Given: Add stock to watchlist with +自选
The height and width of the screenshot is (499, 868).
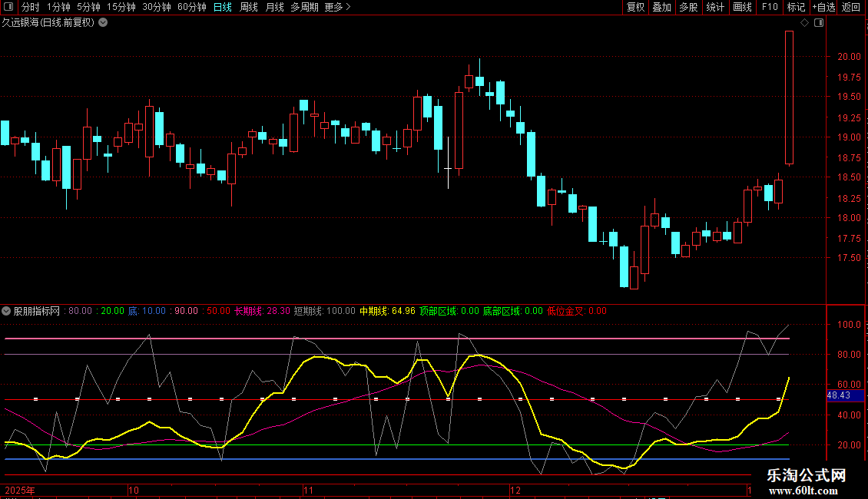Looking at the screenshot, I should (823, 7).
